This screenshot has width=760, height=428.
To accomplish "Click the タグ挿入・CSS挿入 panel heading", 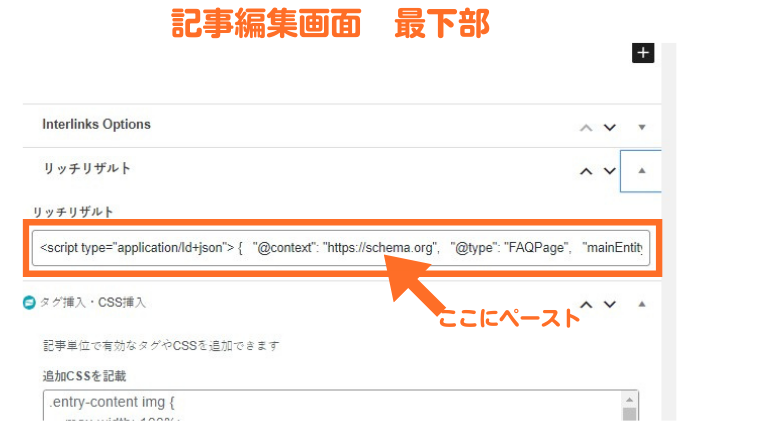I will 93,302.
